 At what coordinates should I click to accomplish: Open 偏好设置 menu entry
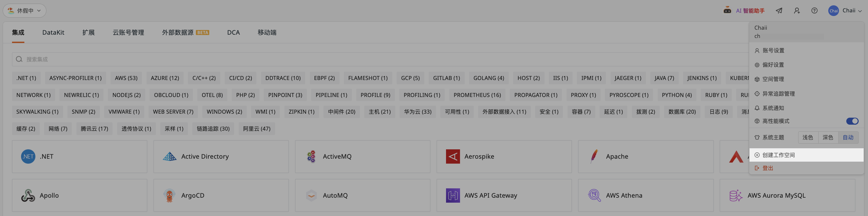806,65
